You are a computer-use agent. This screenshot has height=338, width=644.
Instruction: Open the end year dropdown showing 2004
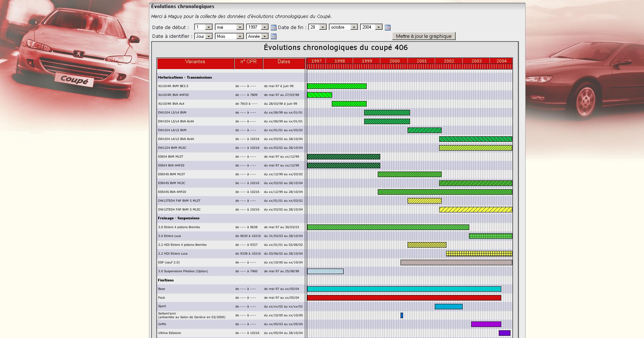click(x=371, y=27)
